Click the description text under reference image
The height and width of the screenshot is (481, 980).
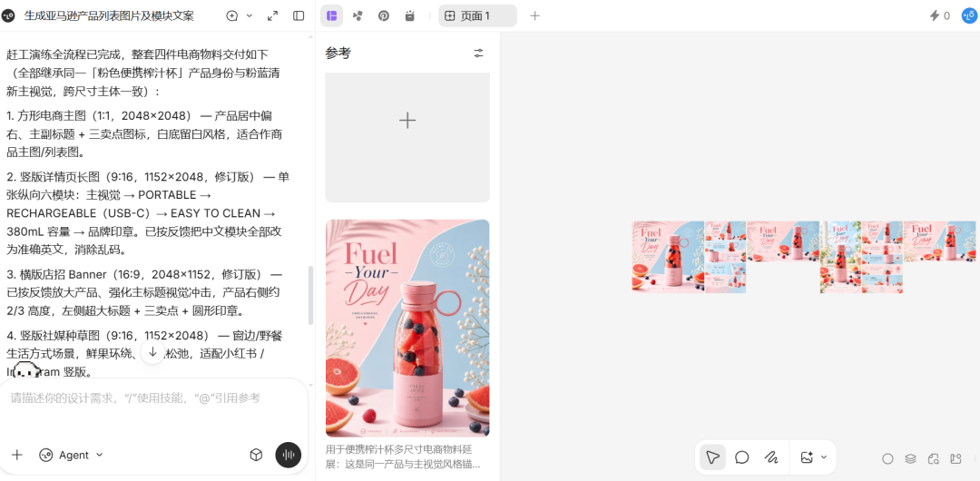[x=403, y=456]
